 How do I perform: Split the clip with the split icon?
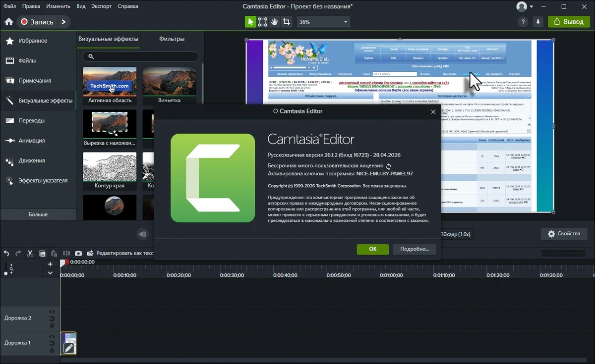pos(66,253)
